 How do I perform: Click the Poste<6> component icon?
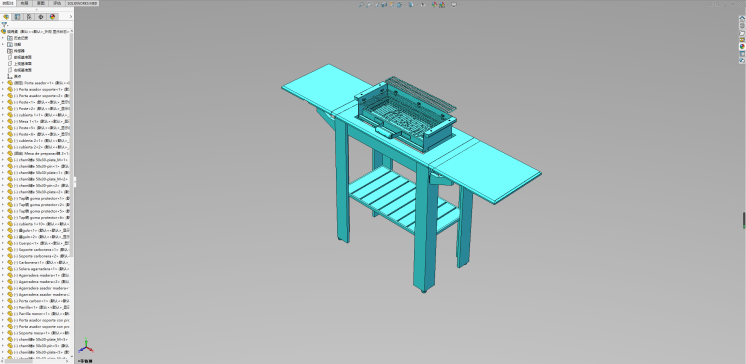pyautogui.click(x=10, y=134)
